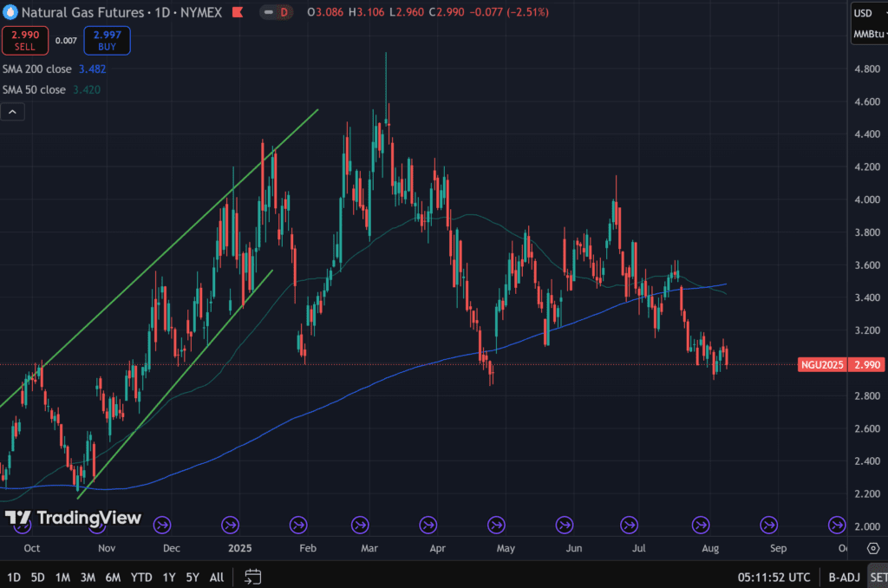Click the delayed data D status pill

coord(284,13)
